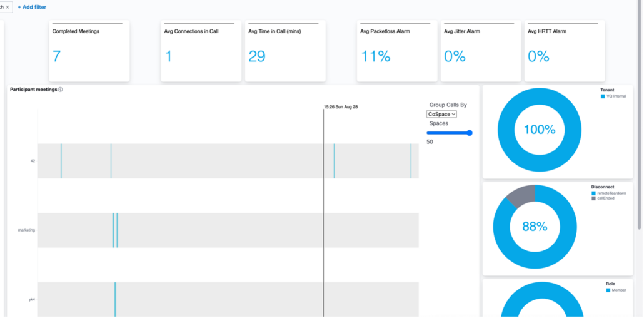Click the last meeting bar in row 42
Image resolution: width=644 pixels, height=318 pixels.
pyautogui.click(x=411, y=161)
